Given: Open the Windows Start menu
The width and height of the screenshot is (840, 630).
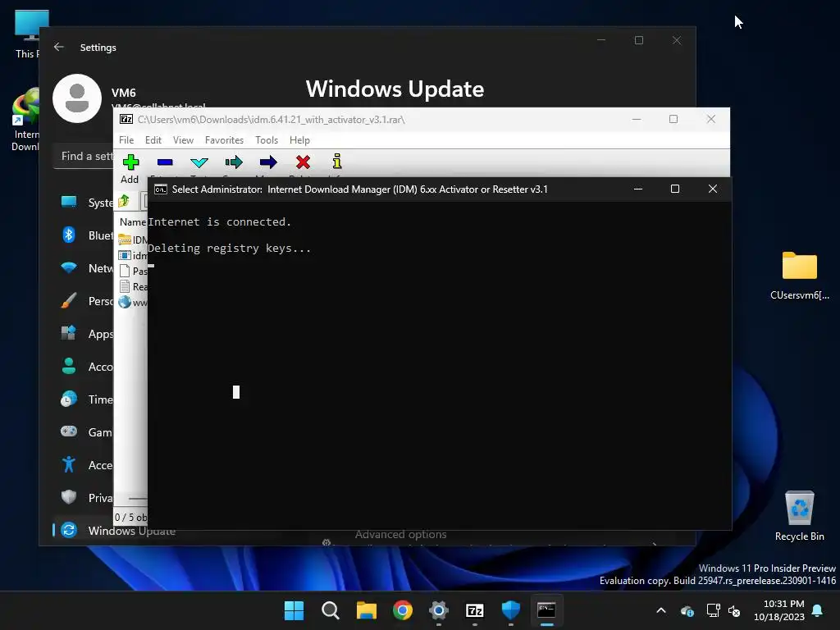Looking at the screenshot, I should point(294,610).
